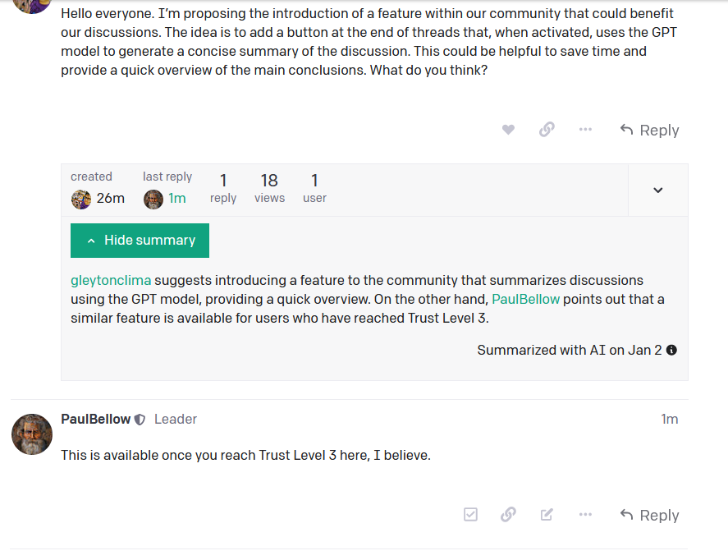Hide the AI-generated summary
Screen dimensions: 728x560
click(140, 240)
